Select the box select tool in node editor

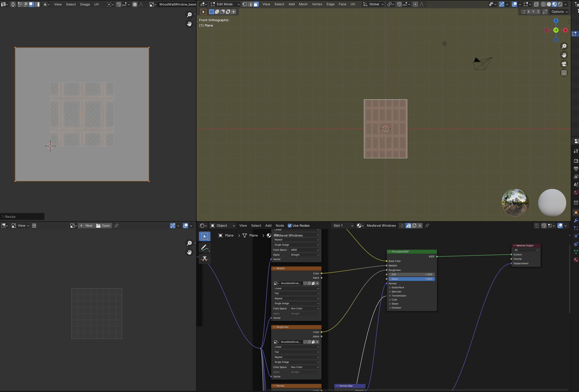tap(204, 237)
